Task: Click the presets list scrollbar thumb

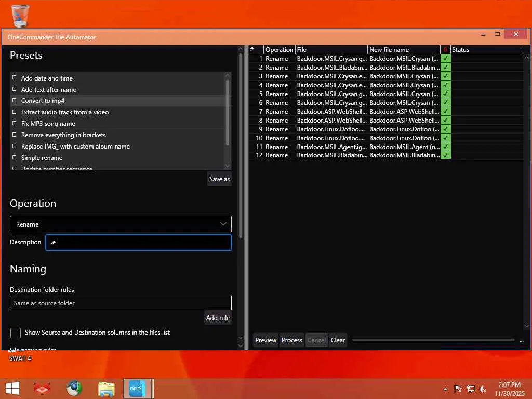Action: tap(228, 112)
